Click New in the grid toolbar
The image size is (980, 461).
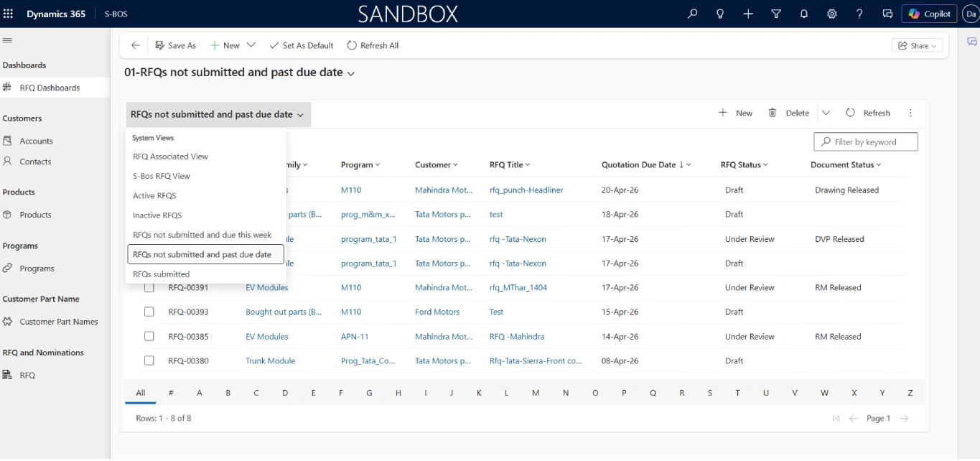pyautogui.click(x=736, y=113)
